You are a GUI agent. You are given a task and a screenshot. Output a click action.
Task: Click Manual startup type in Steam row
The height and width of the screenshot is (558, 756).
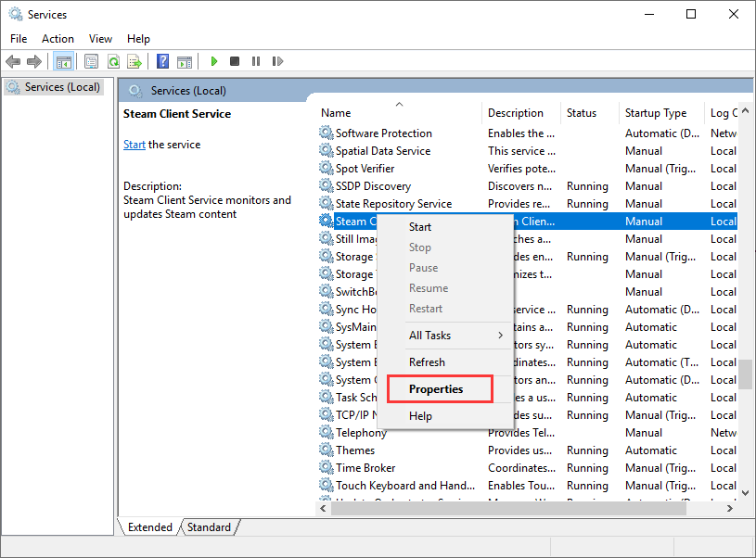[x=644, y=222]
